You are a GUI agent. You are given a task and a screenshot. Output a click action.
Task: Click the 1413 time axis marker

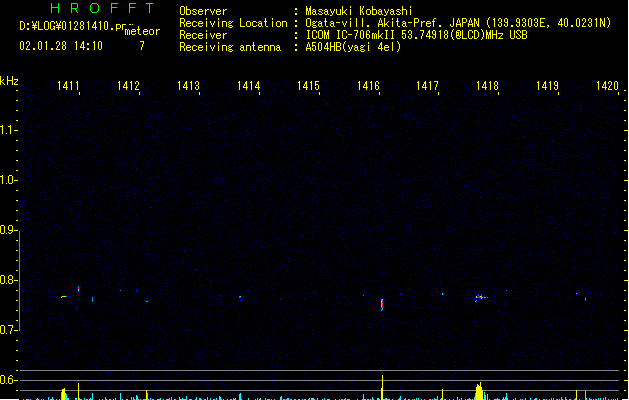tap(188, 86)
